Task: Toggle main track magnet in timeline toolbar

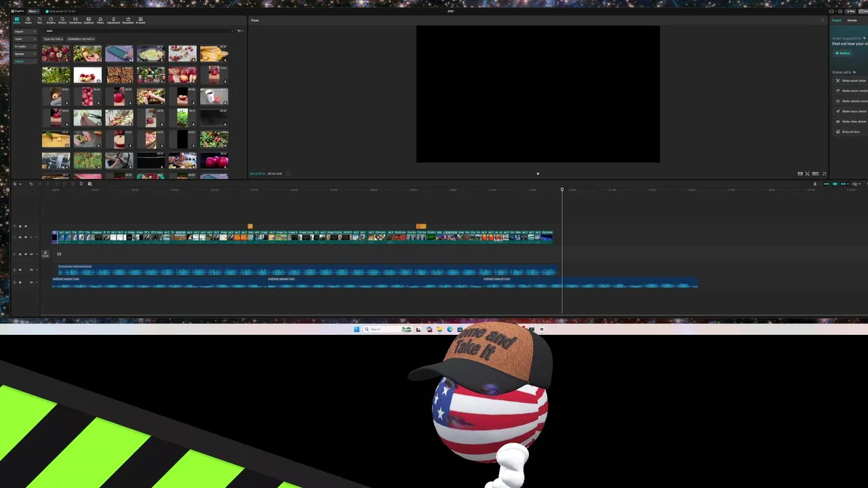Action: click(827, 184)
